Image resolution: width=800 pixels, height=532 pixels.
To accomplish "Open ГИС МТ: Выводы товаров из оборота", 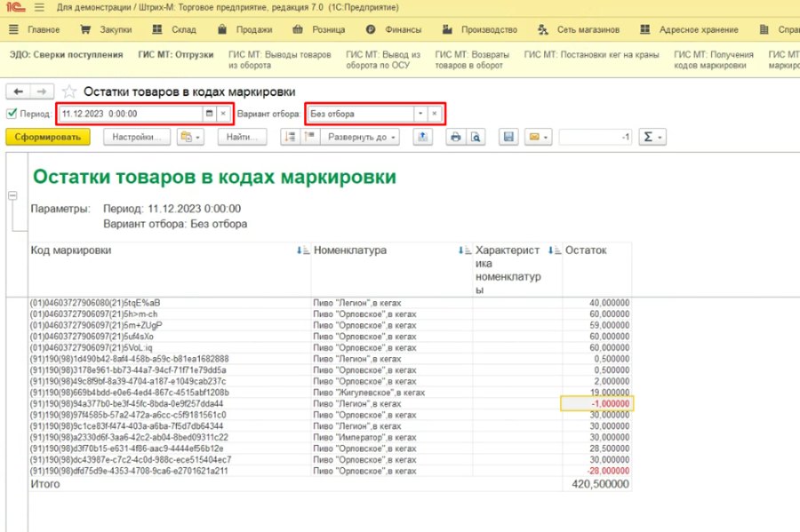I will pos(280,60).
